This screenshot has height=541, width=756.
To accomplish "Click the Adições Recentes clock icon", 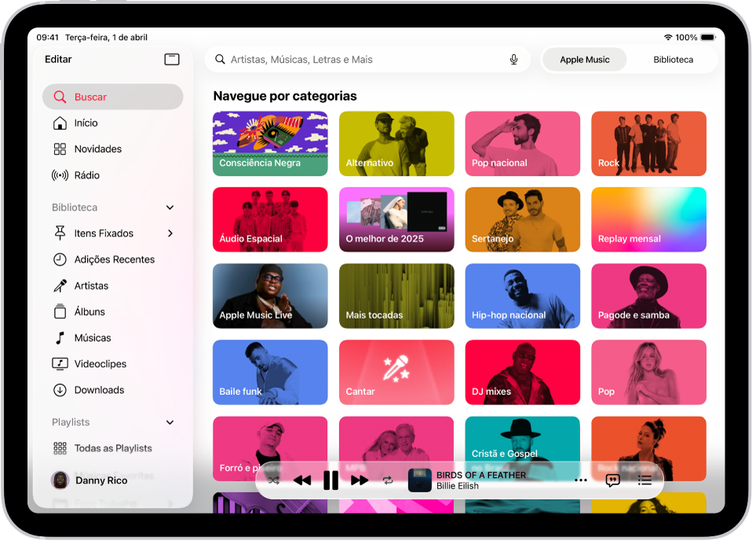I will click(x=60, y=259).
